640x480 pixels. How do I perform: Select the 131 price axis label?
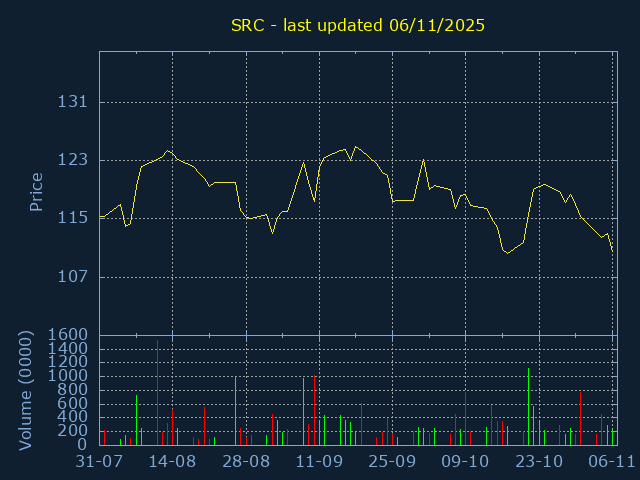pos(73,102)
